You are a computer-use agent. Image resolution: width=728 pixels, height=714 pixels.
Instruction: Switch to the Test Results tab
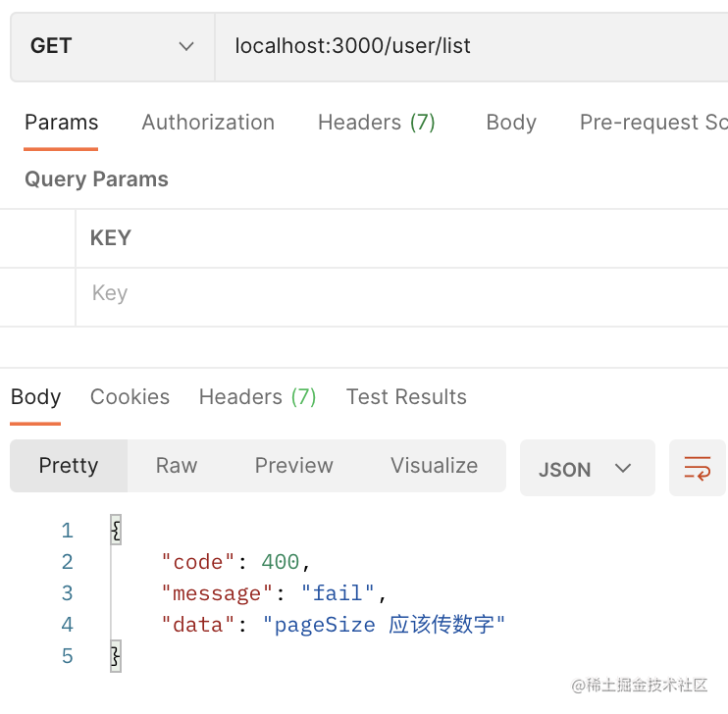[x=406, y=397]
